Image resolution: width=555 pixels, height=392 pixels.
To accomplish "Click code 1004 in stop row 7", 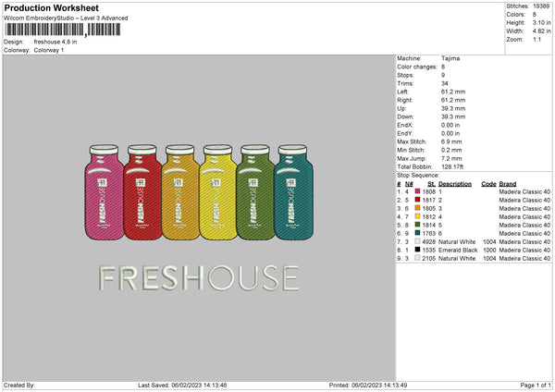I will point(489,241).
